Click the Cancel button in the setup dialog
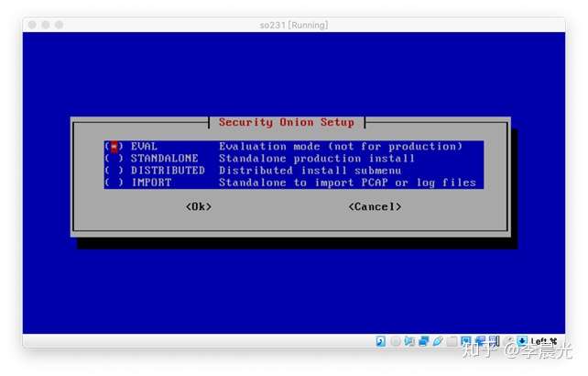This screenshot has width=588, height=376. [x=375, y=206]
